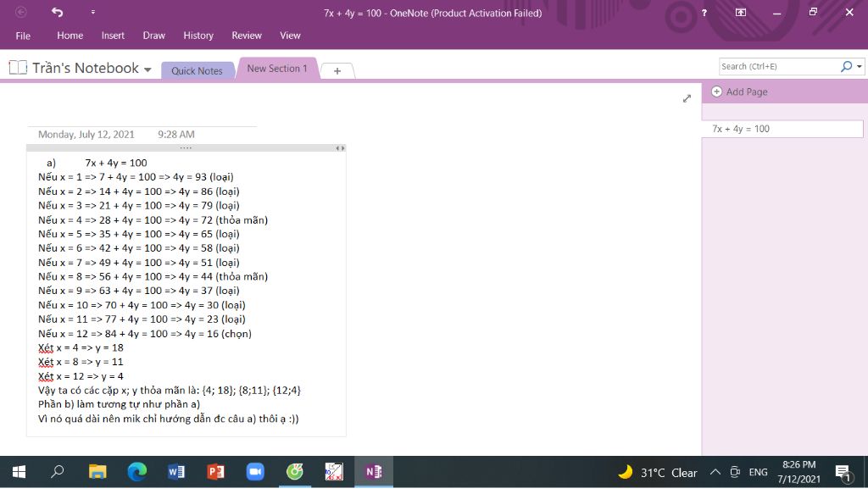This screenshot has height=494, width=868.
Task: Click the note container drag handle dots
Action: (186, 148)
